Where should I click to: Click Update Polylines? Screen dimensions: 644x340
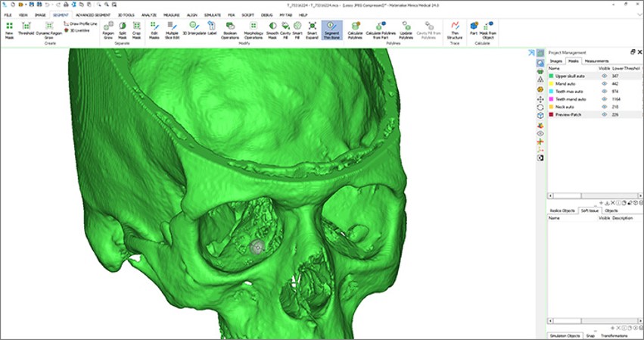pos(406,30)
